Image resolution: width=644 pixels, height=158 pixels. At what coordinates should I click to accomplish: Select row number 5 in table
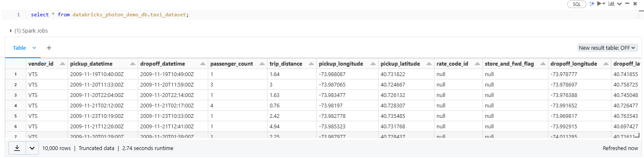15,116
